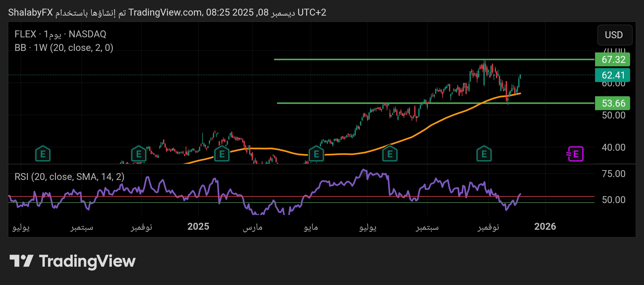Click the orange Bollinger basis line
The image size is (644, 285).
click(x=435, y=123)
